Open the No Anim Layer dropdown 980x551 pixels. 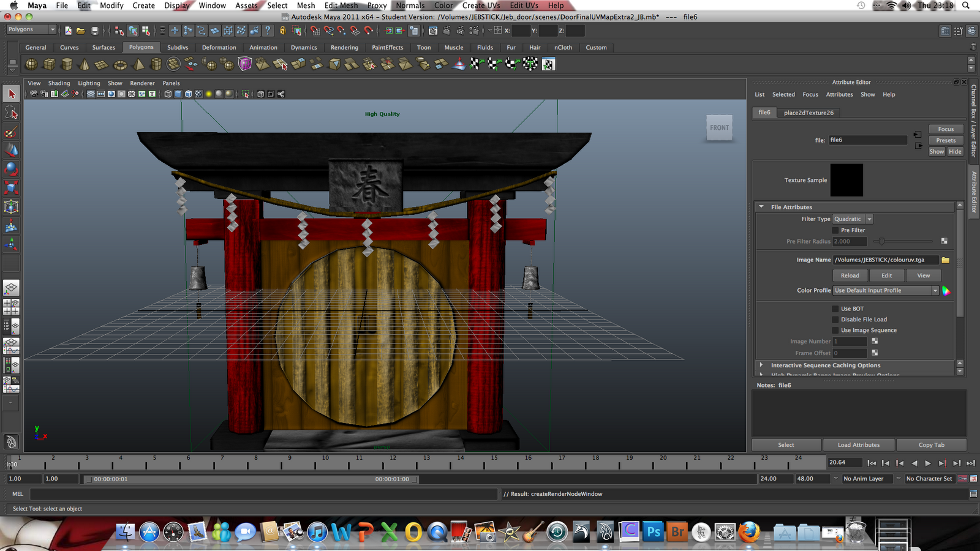(867, 479)
